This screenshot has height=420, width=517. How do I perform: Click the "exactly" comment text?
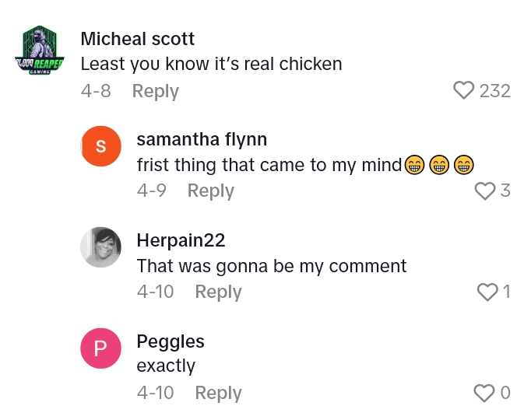166,366
